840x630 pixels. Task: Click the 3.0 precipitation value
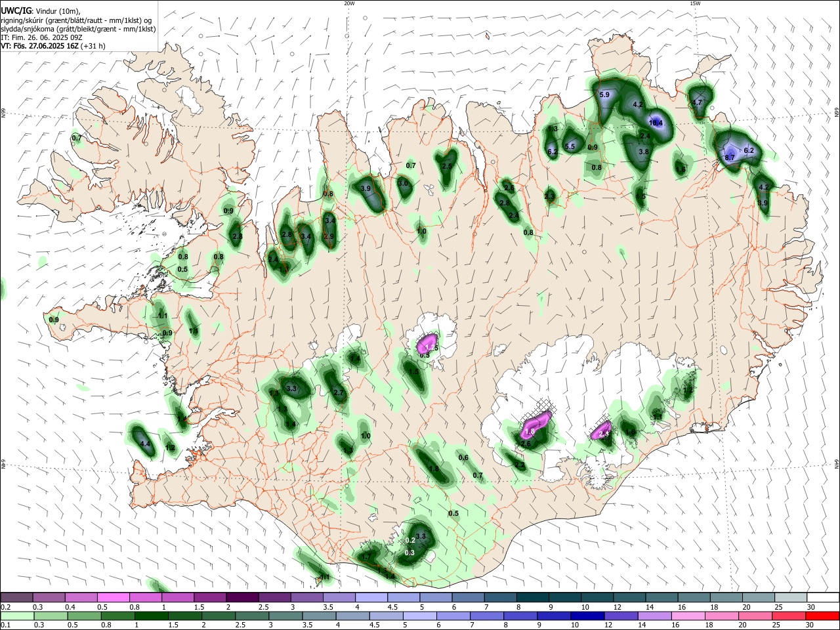(404, 183)
